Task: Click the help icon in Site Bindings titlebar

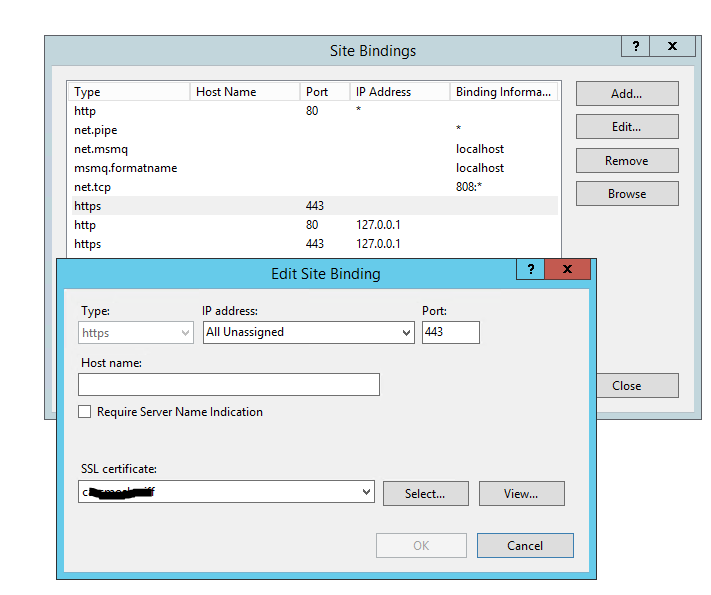Action: coord(635,47)
